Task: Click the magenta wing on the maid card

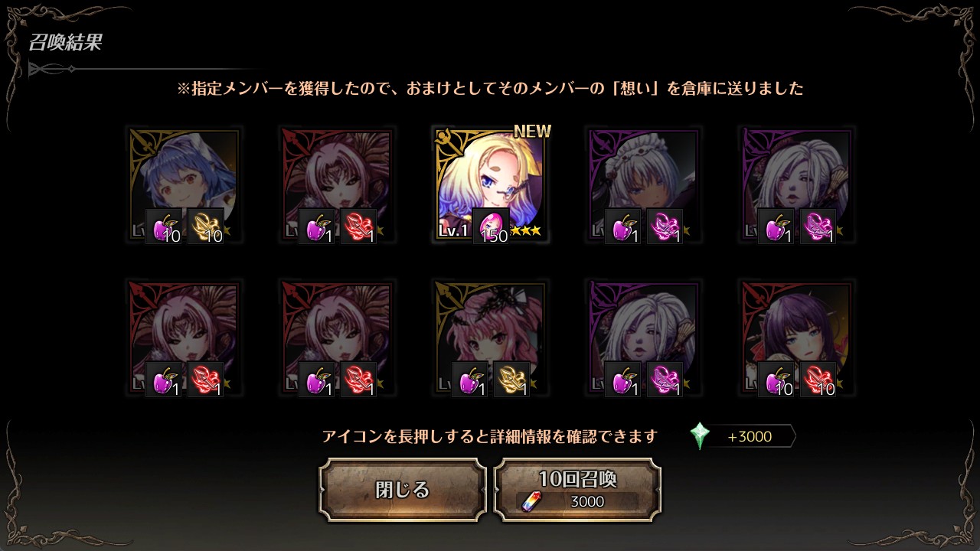Action: (x=665, y=227)
